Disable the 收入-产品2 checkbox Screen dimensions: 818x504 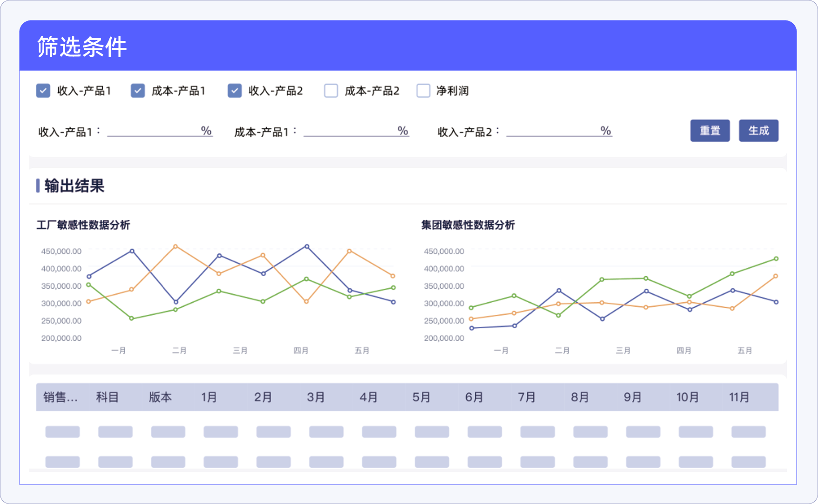(235, 91)
